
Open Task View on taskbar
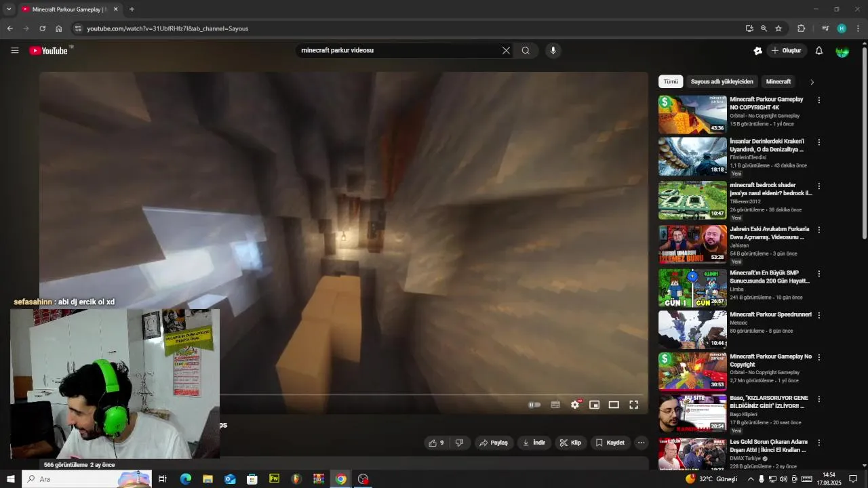[x=163, y=479]
